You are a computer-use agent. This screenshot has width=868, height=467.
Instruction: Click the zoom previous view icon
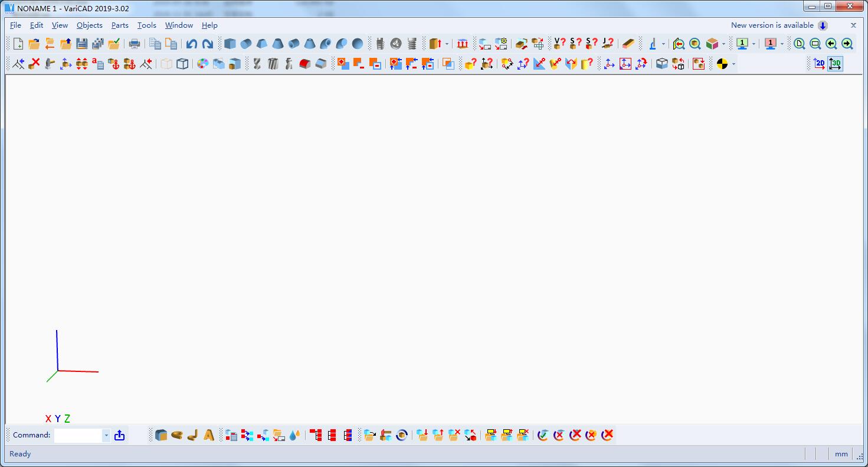click(x=831, y=44)
